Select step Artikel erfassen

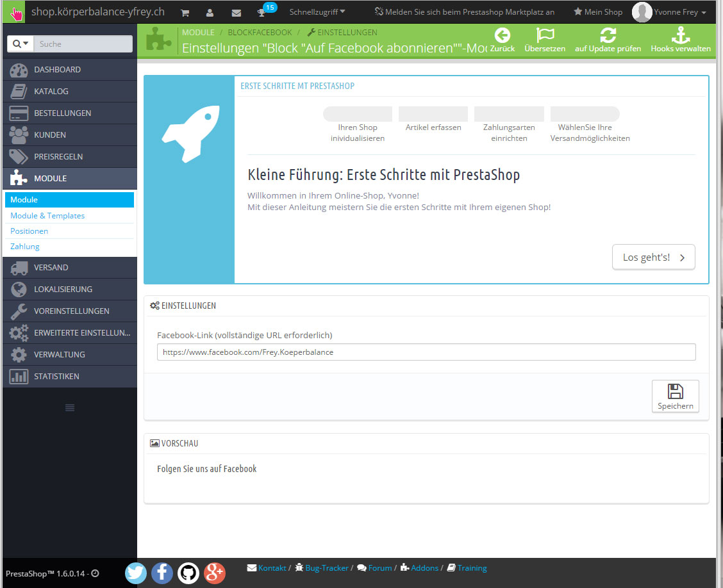(433, 120)
